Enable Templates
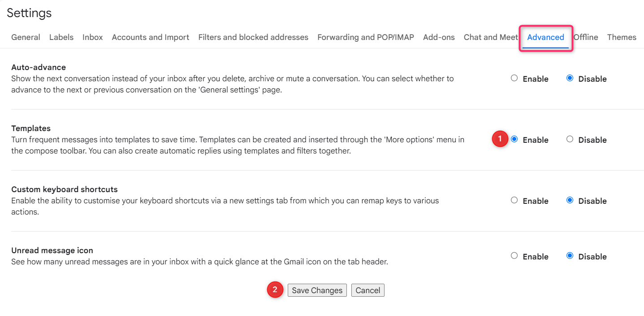 point(514,139)
